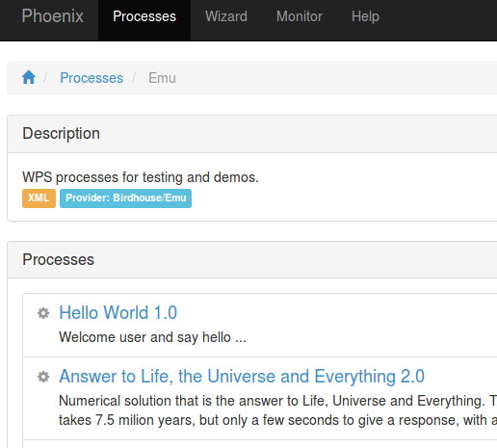The image size is (497, 448).
Task: Select the Processes tab in navbar
Action: pos(144,16)
